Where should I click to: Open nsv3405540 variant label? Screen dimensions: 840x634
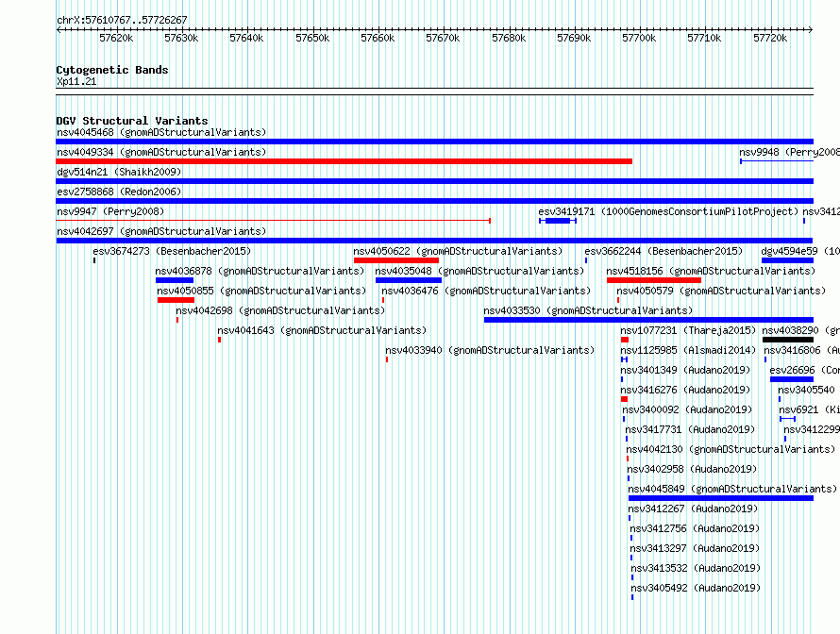coord(806,390)
